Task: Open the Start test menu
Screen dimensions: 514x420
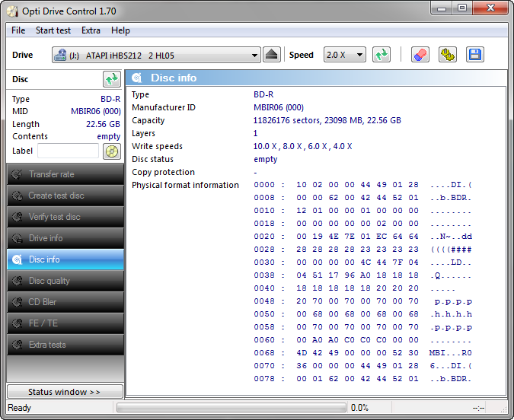Action: [x=53, y=30]
